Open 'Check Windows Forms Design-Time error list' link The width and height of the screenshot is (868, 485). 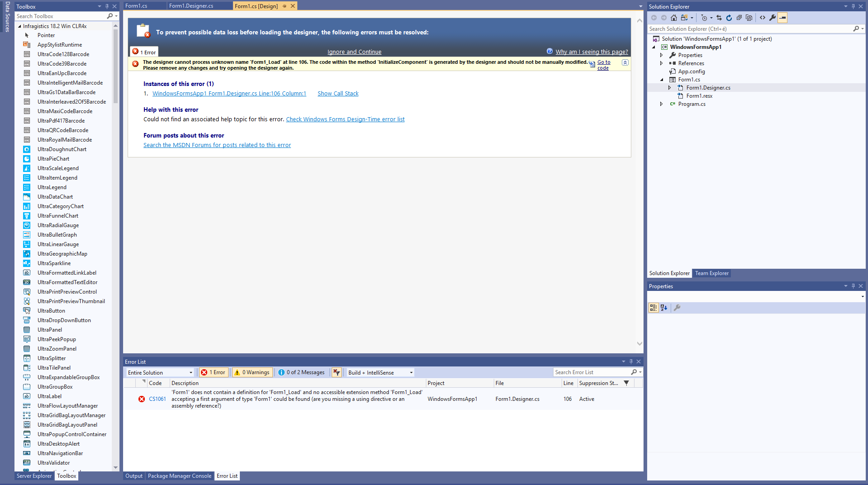(345, 119)
